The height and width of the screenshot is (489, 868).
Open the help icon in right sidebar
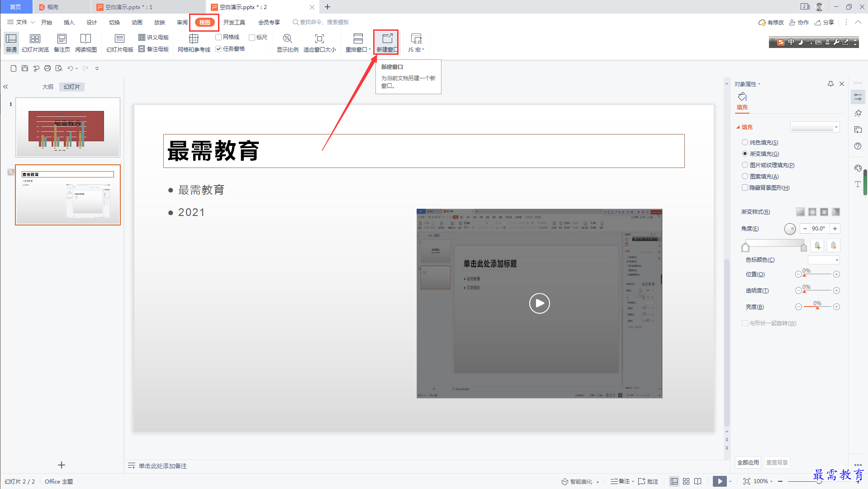pos(858,146)
